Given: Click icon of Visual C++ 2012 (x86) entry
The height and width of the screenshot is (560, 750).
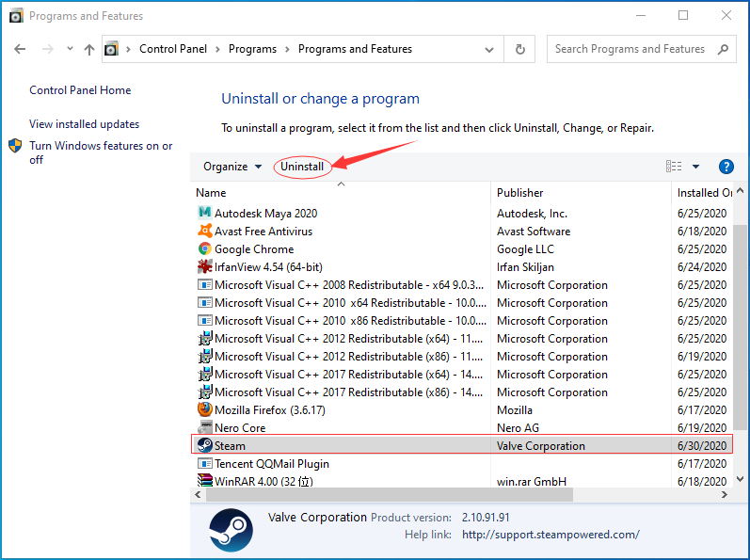Looking at the screenshot, I should [x=205, y=356].
